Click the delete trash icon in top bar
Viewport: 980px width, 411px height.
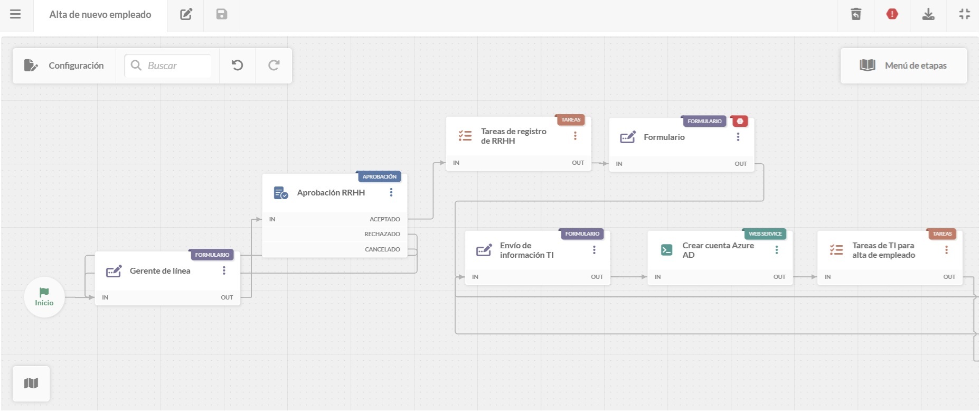point(856,14)
